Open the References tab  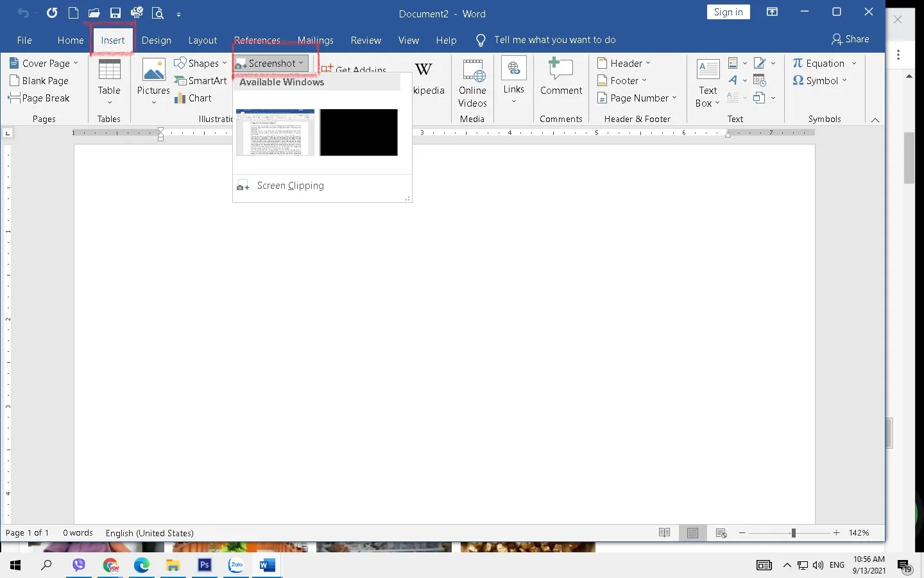pos(257,40)
